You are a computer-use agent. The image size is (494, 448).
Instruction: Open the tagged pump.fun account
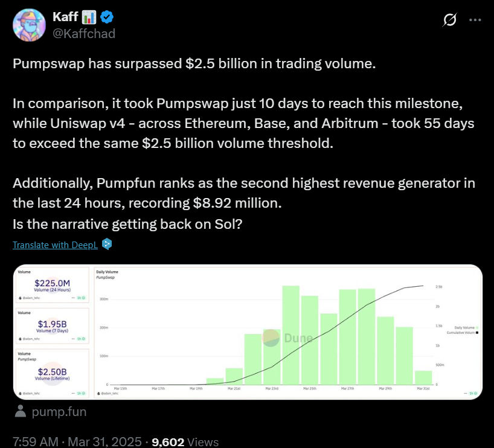click(59, 412)
